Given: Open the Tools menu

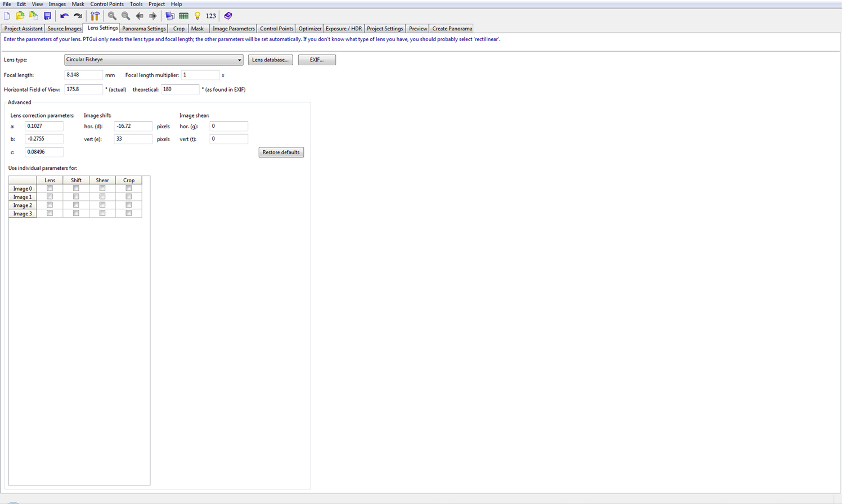Looking at the screenshot, I should 136,4.
